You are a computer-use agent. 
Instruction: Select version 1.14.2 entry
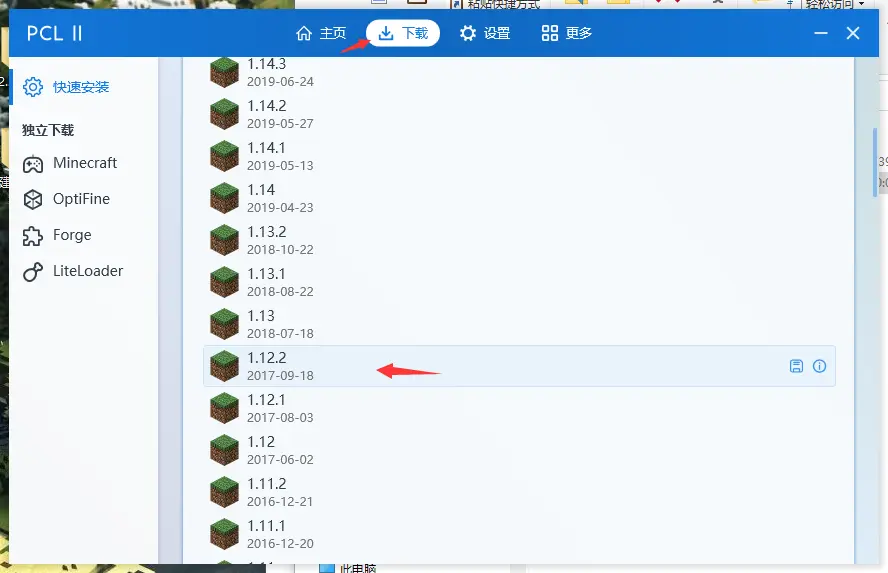(x=519, y=114)
